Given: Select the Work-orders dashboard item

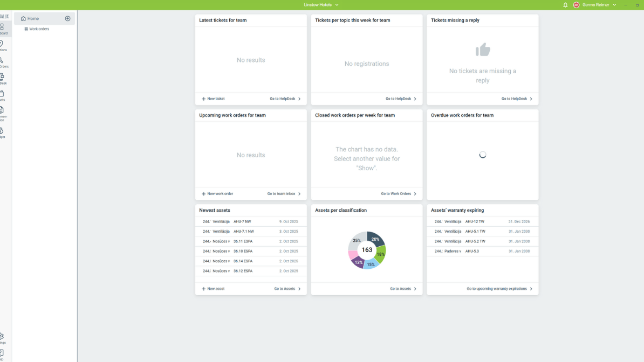Looking at the screenshot, I should (x=39, y=29).
